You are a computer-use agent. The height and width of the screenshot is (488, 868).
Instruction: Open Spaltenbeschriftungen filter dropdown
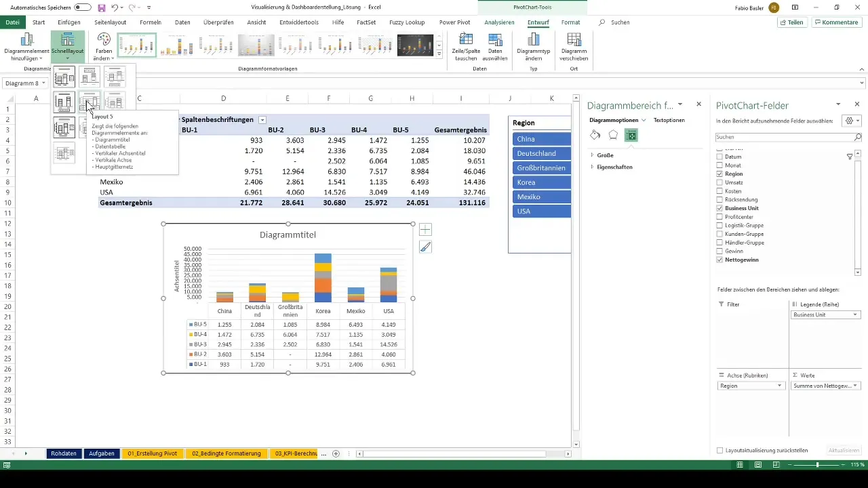(x=262, y=120)
